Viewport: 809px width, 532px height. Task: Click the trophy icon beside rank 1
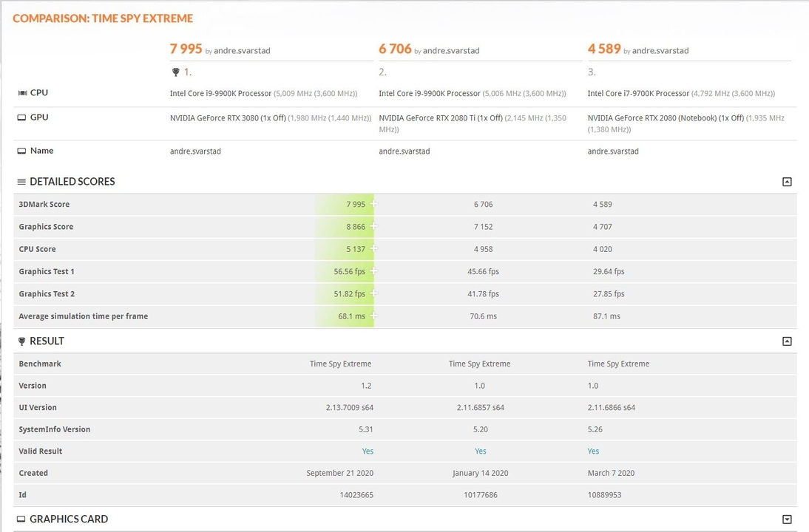coord(175,72)
